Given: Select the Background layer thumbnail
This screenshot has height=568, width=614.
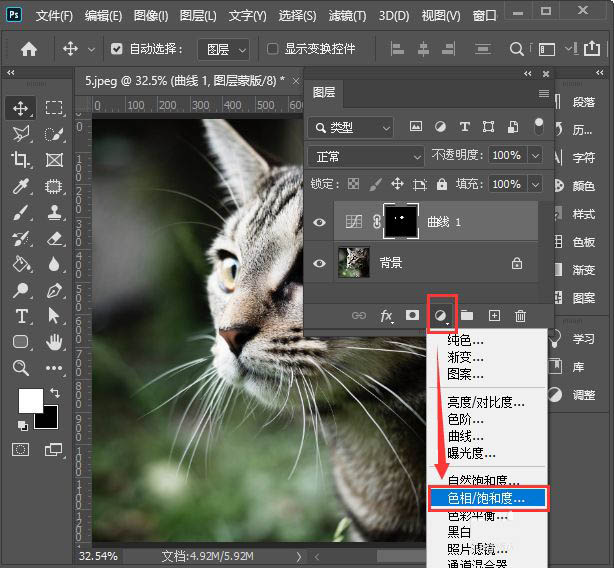Looking at the screenshot, I should [353, 264].
